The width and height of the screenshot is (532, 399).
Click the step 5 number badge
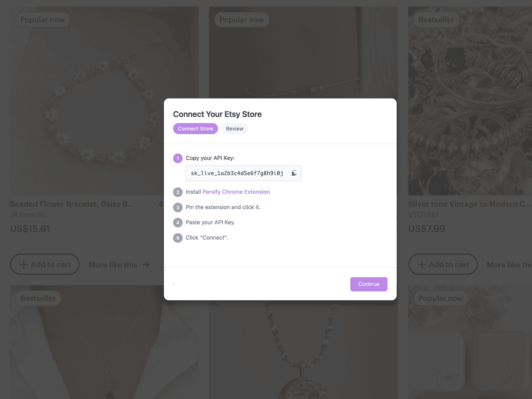tap(178, 238)
